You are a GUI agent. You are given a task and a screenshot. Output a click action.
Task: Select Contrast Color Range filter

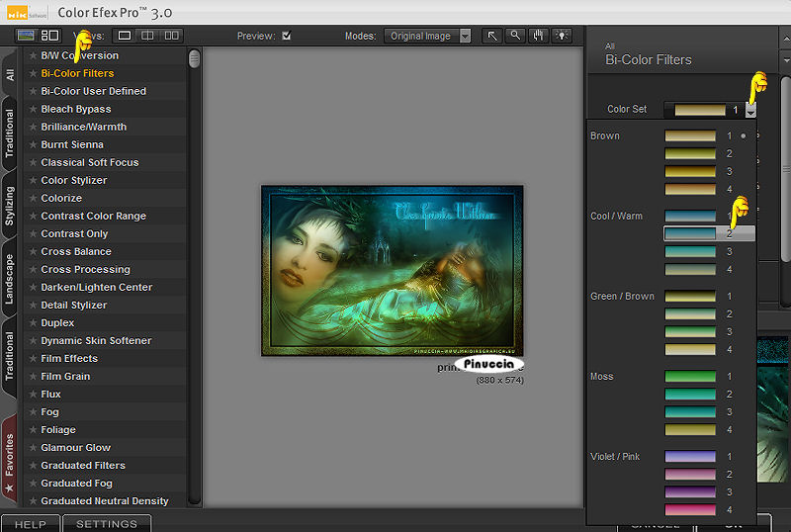(x=93, y=216)
